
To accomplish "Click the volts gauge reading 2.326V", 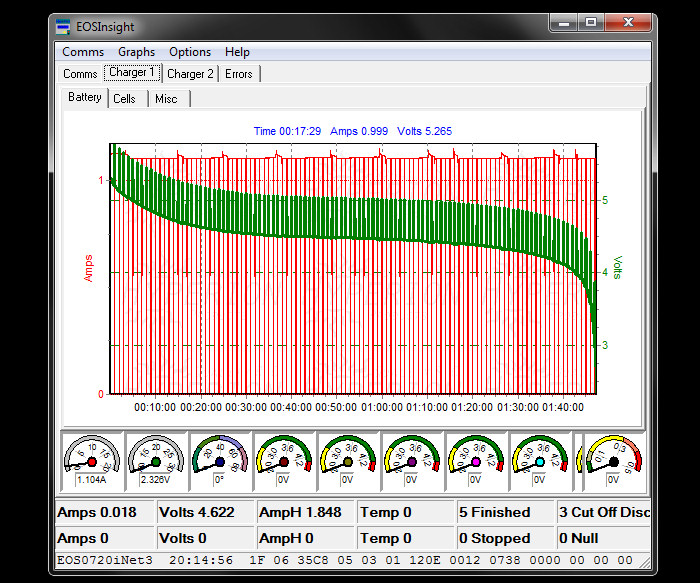I will pyautogui.click(x=156, y=460).
